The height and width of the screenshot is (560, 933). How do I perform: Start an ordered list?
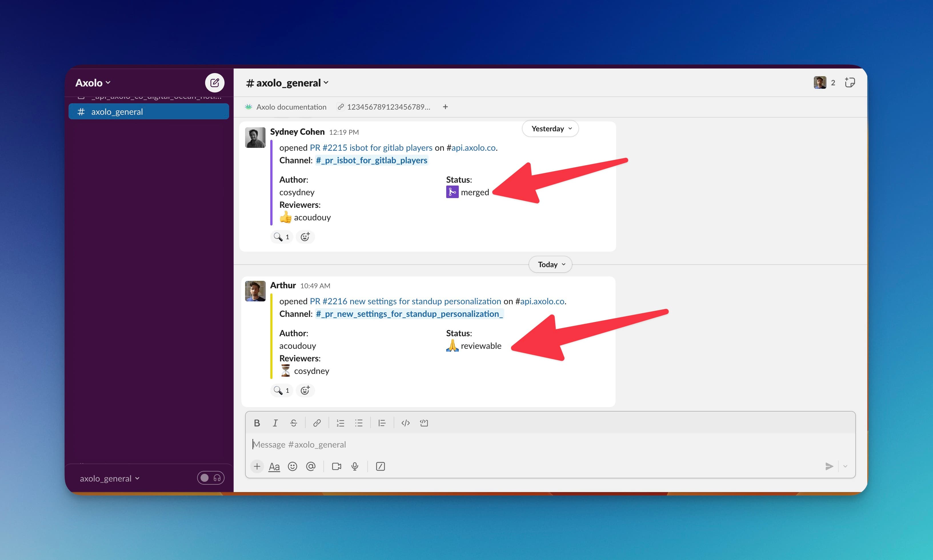pos(340,423)
